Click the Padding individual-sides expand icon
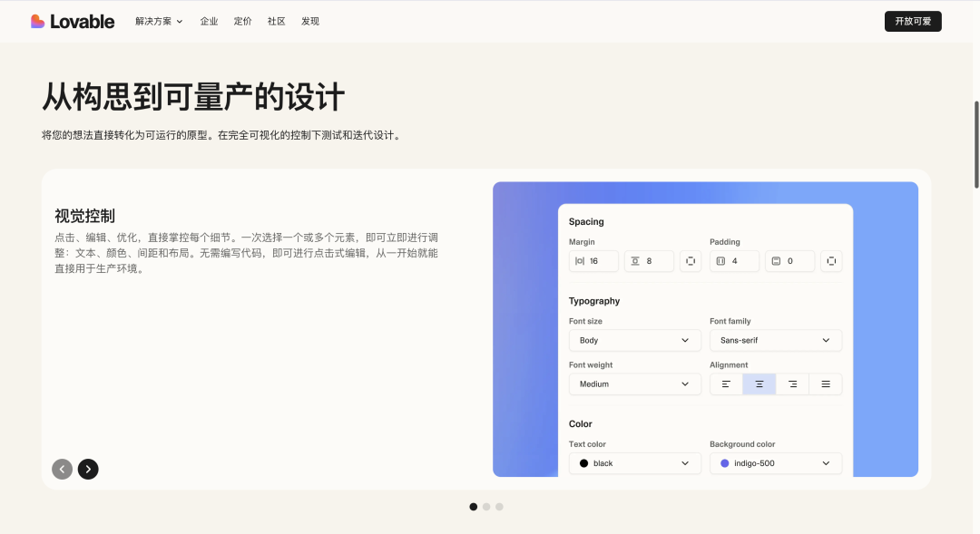Viewport: 980px width, 534px height. click(x=831, y=261)
